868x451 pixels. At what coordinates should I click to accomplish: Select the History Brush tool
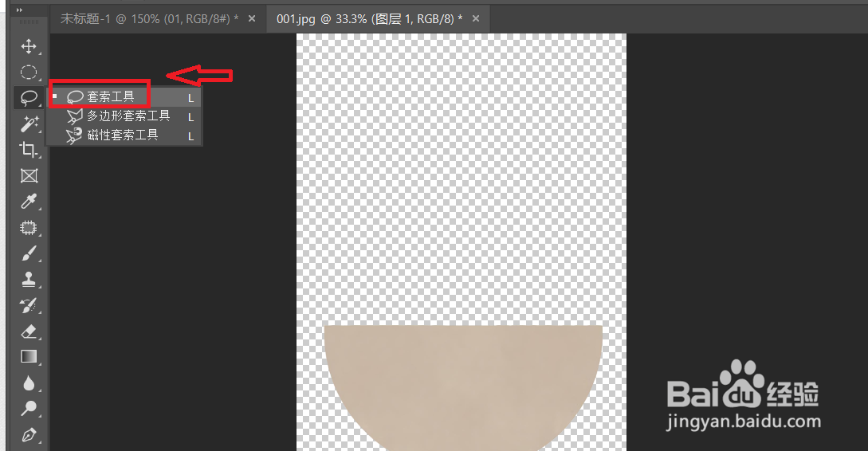(29, 305)
